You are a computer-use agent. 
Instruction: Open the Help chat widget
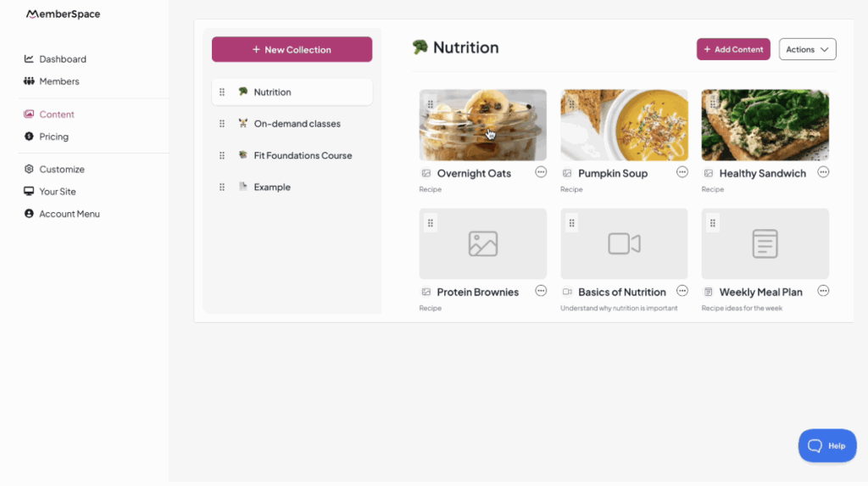827,445
